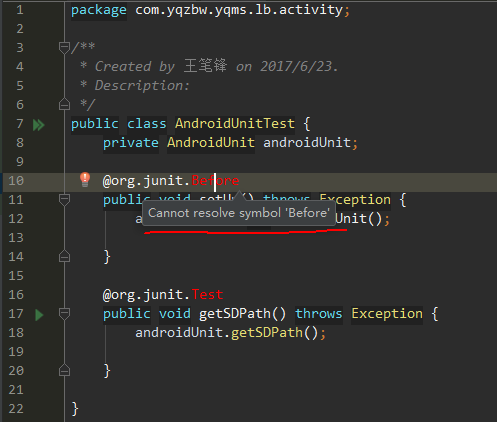Screen dimensions: 497x422
Task: Click the Exception type on line 17
Action: (387, 314)
